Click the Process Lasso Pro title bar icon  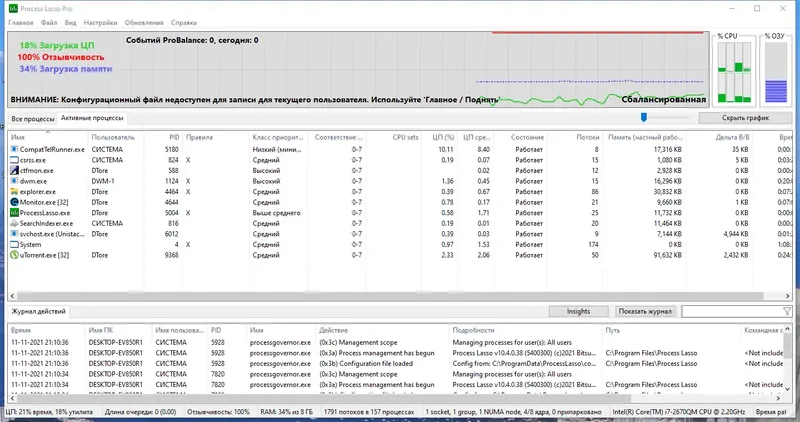point(13,8)
